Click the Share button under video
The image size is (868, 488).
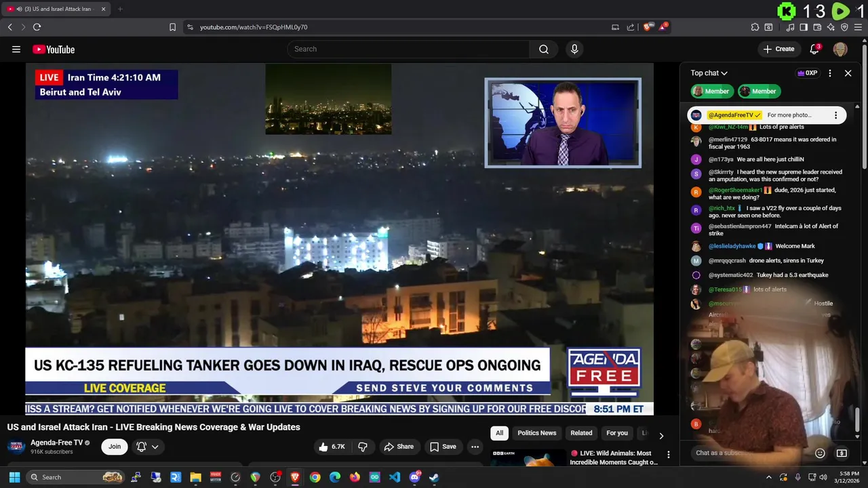pos(399,447)
